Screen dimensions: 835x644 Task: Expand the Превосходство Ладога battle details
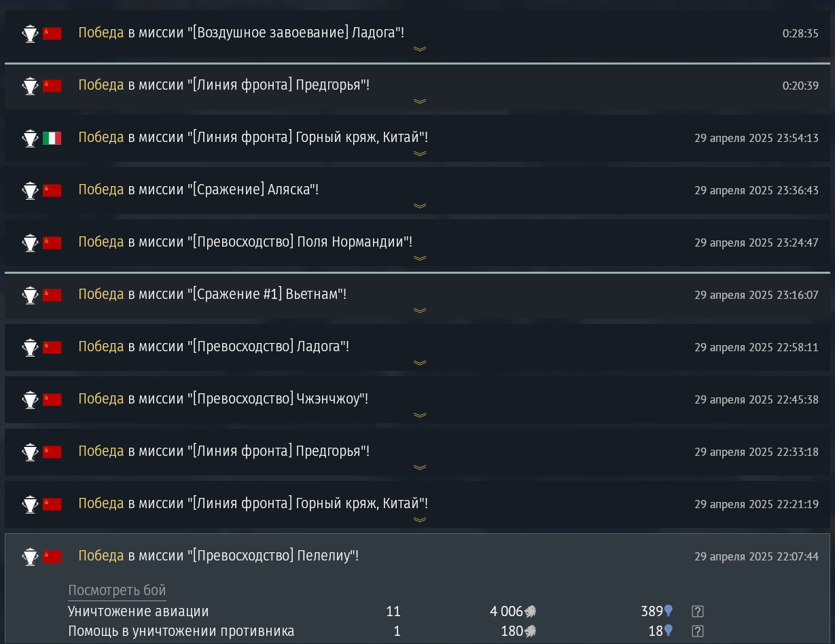[x=420, y=363]
